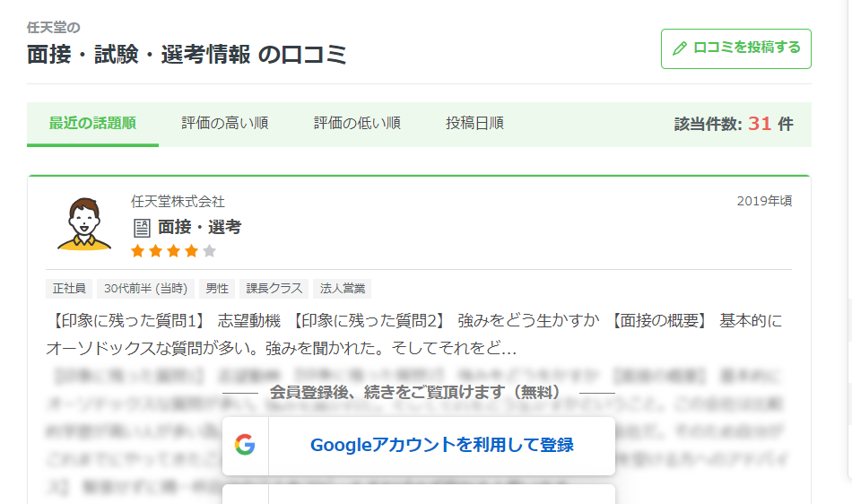Click the 面接・試験・選考情報 のロコミ page heading
The width and height of the screenshot is (852, 504).
187,55
